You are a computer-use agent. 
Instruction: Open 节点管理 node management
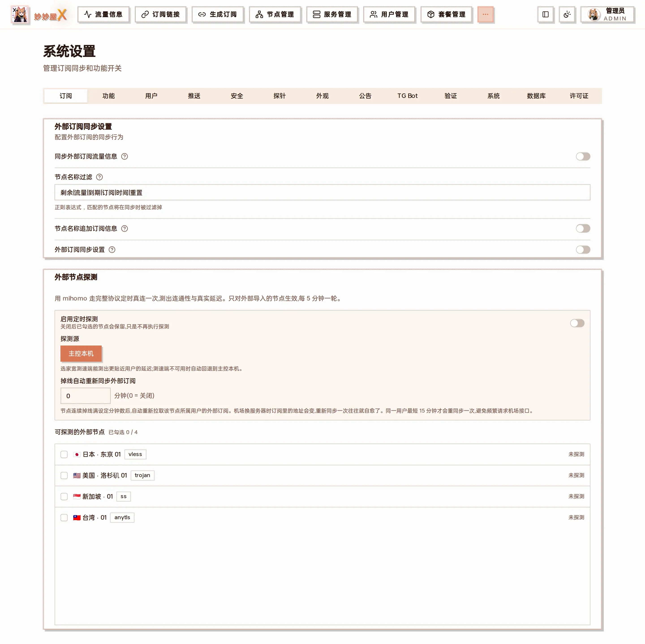pyautogui.click(x=275, y=14)
